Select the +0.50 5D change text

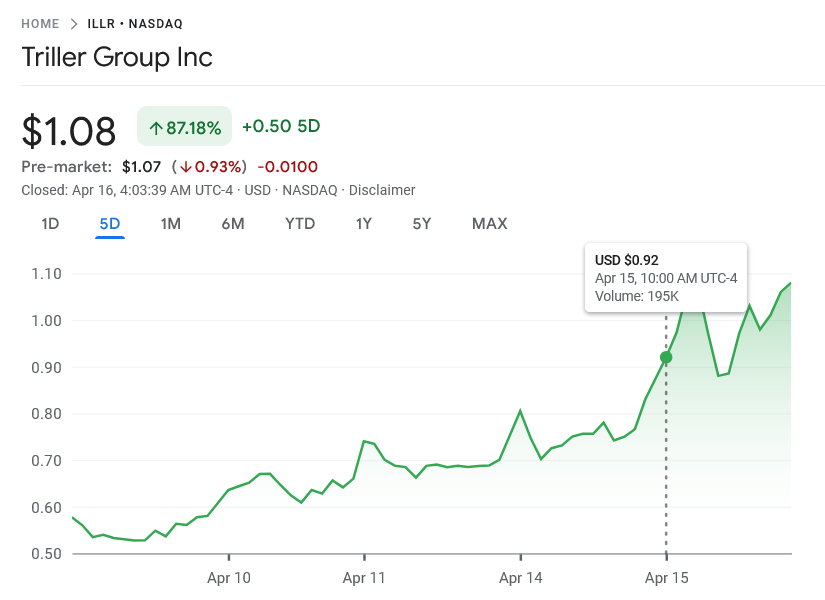pos(281,126)
